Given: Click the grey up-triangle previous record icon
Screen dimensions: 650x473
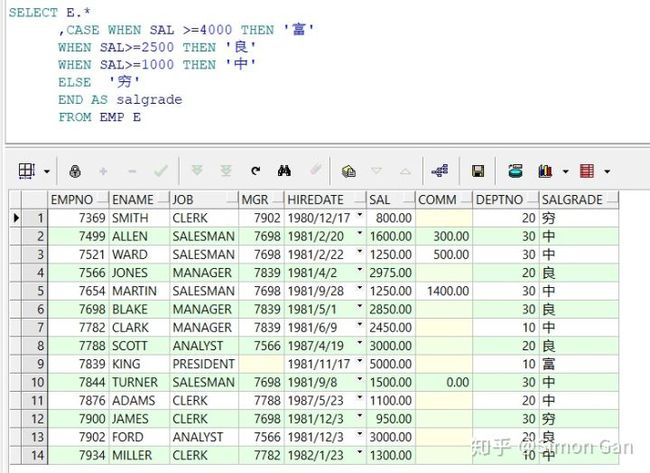Looking at the screenshot, I should [405, 171].
